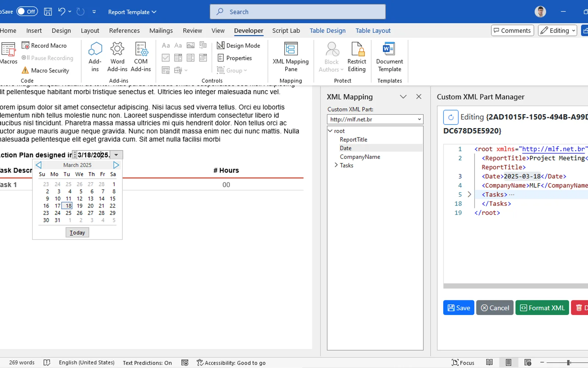This screenshot has height=368, width=588.
Task: Insert Check Box content control
Action: click(x=166, y=58)
